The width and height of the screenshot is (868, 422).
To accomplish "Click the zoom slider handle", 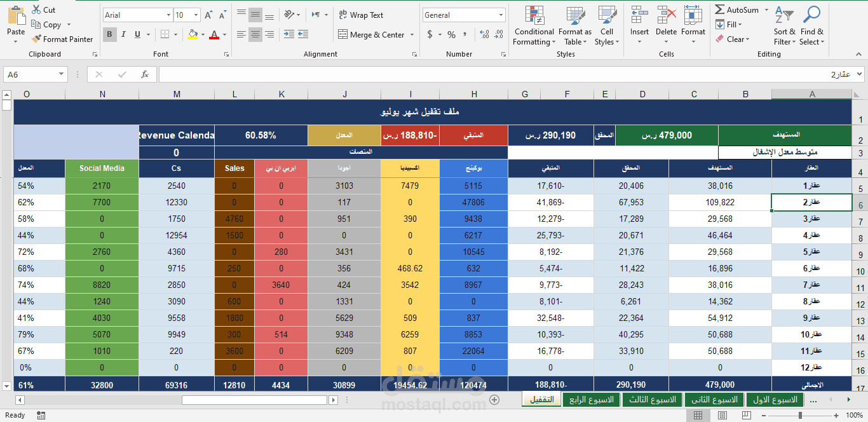I will (800, 415).
